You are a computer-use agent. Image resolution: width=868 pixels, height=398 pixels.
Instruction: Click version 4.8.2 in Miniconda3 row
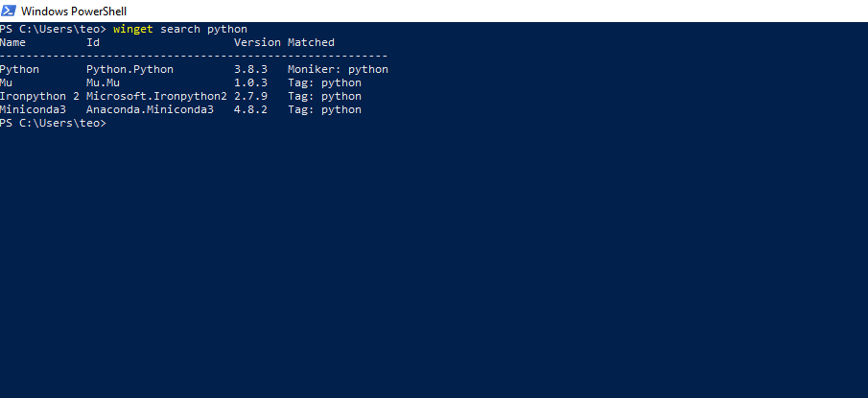pos(250,109)
